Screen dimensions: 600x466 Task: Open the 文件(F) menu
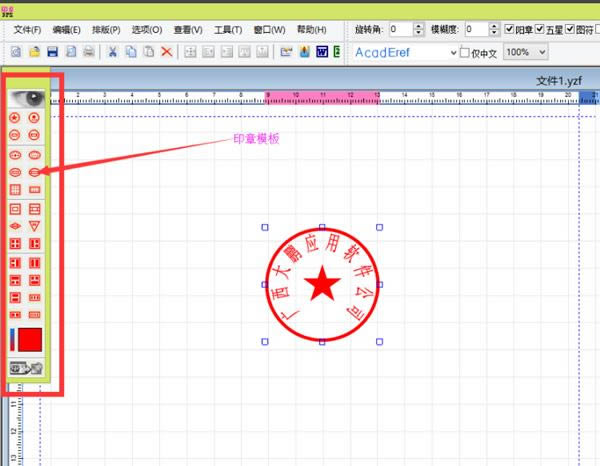28,29
